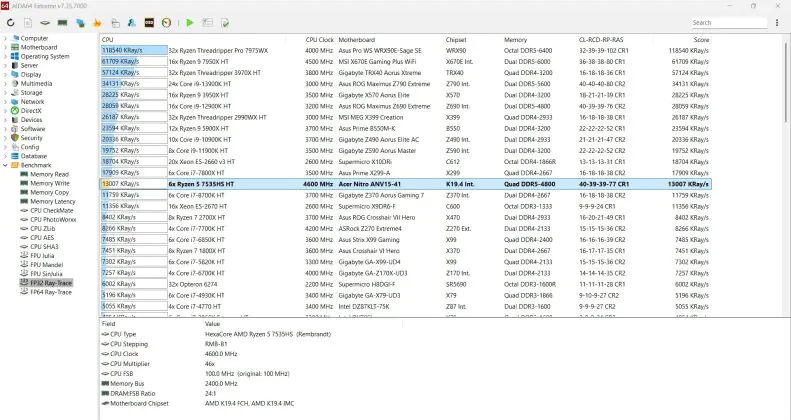Select the 16x Ryzen 9 7950X HT row

(x=406, y=62)
